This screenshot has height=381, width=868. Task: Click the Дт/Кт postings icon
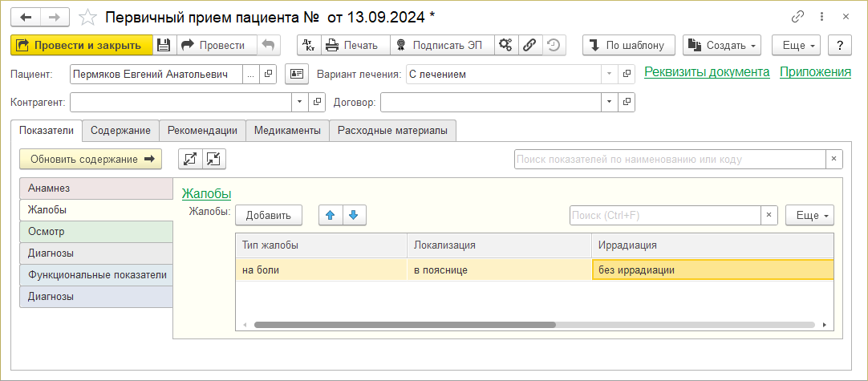point(309,45)
